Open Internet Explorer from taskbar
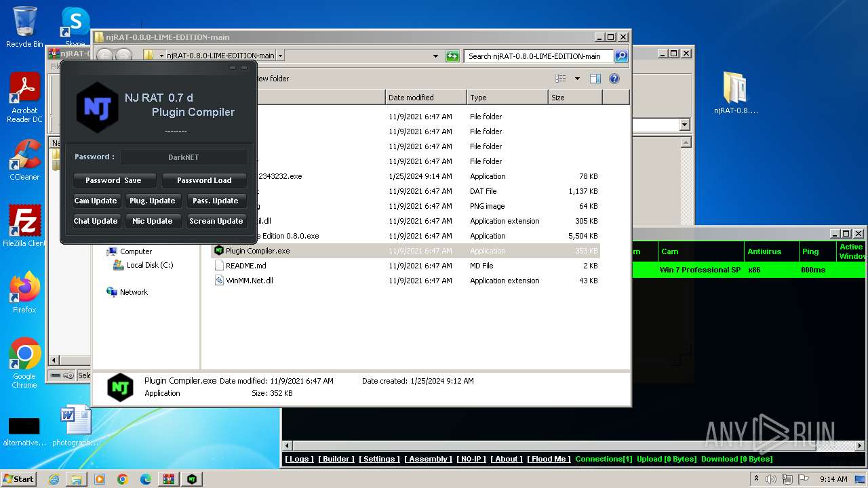The height and width of the screenshot is (488, 868). tap(54, 479)
